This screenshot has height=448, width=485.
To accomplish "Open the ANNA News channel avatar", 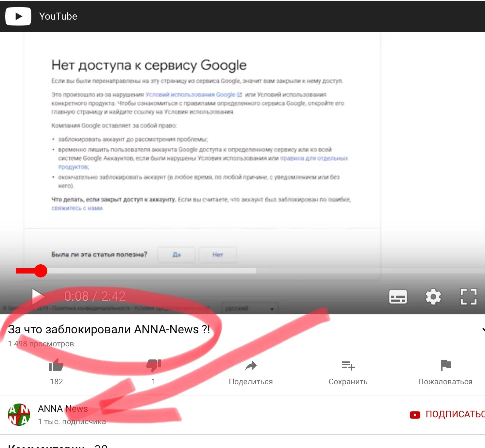I will click(x=19, y=415).
